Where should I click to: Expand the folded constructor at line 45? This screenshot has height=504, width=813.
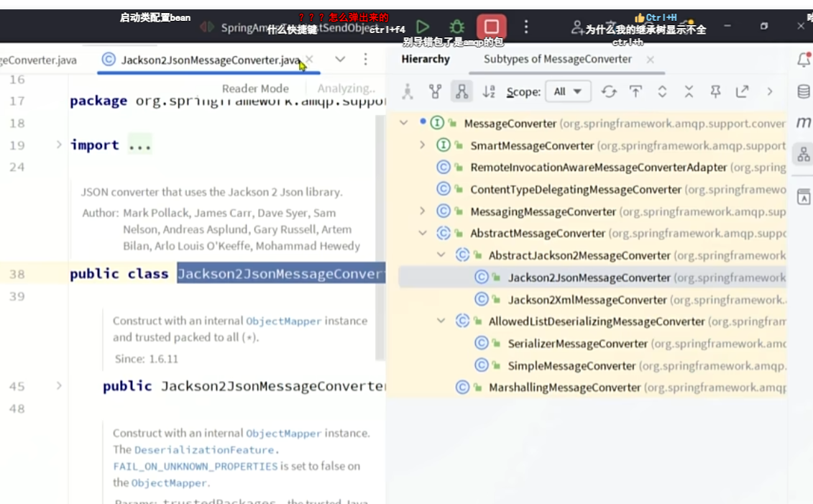(59, 386)
